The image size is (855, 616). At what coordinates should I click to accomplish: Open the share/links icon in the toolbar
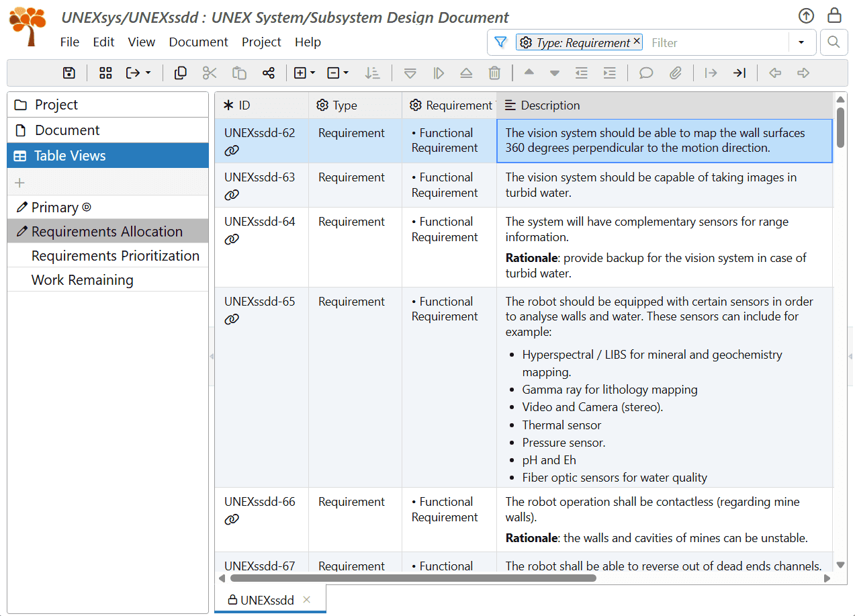point(269,73)
